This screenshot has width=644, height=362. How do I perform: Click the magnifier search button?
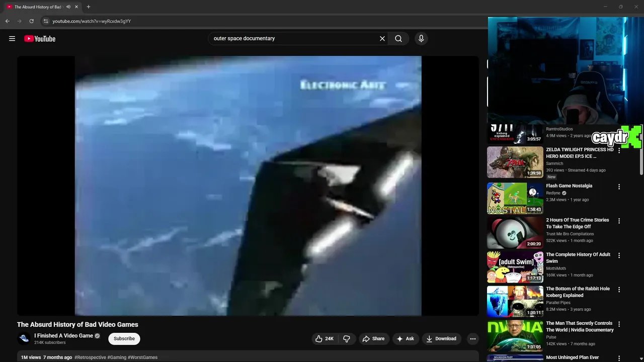point(398,39)
